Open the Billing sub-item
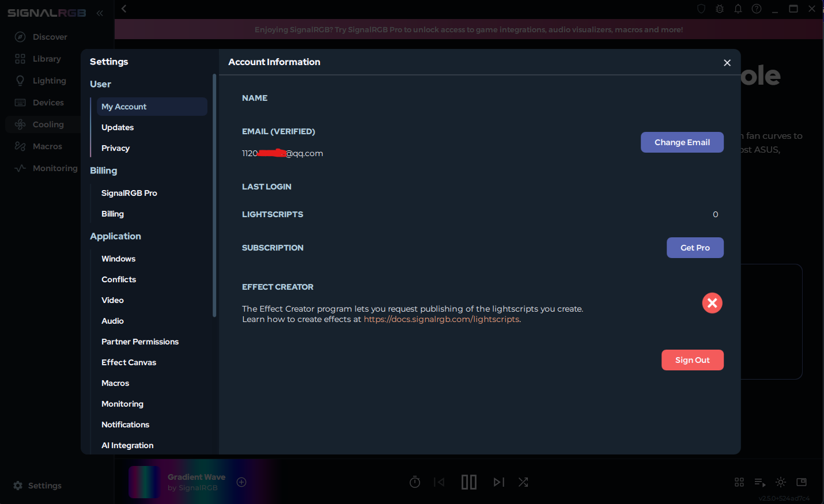 112,214
